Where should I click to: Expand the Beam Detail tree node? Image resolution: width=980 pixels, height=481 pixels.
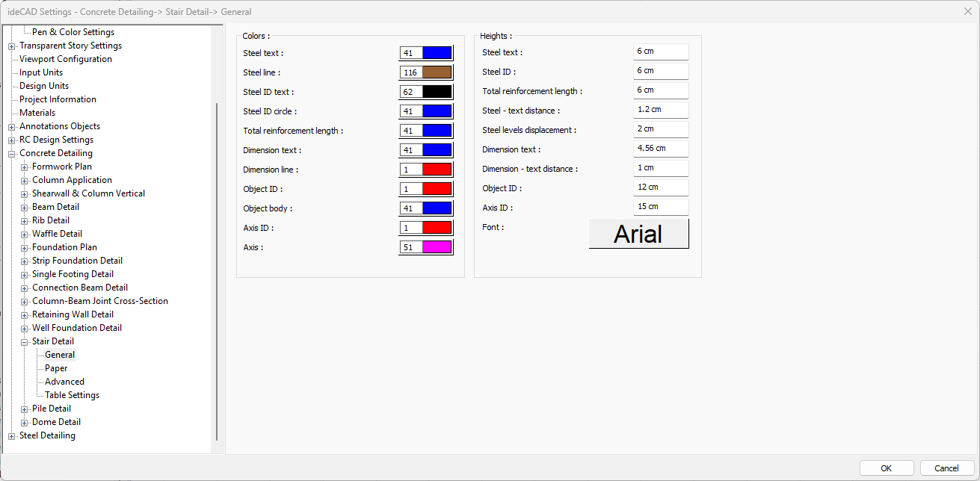click(x=24, y=208)
